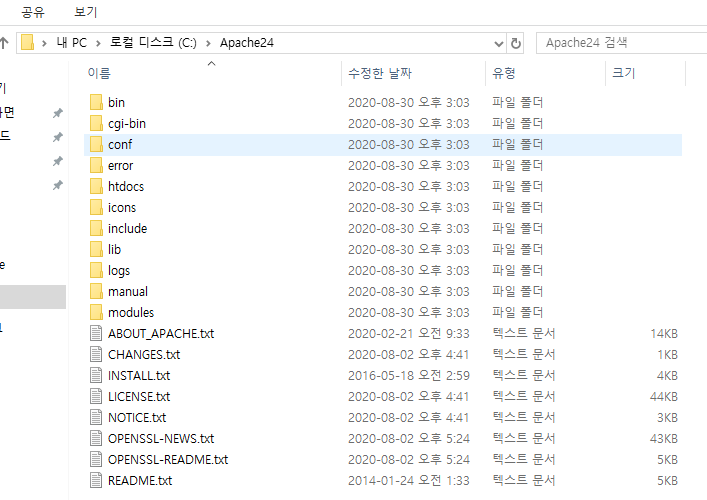Click the error folder icon
The height and width of the screenshot is (500, 707).
click(x=96, y=165)
